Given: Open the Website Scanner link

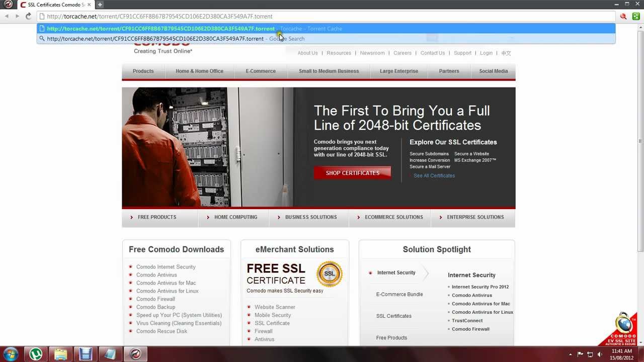Looking at the screenshot, I should pos(275,307).
